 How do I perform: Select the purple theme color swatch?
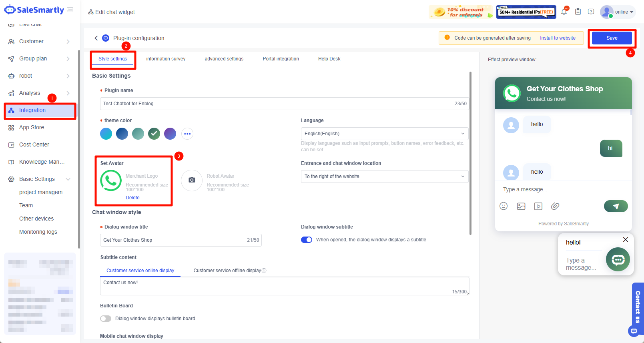pyautogui.click(x=170, y=134)
